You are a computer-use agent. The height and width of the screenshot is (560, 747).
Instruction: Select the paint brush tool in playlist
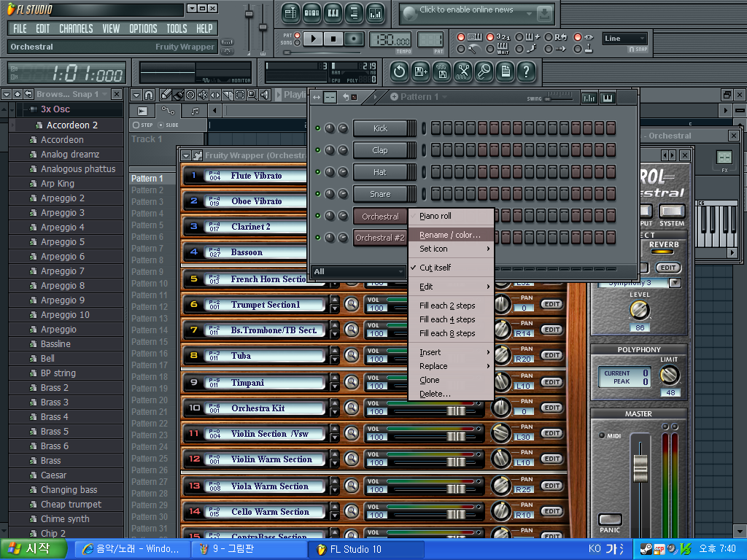tap(178, 95)
